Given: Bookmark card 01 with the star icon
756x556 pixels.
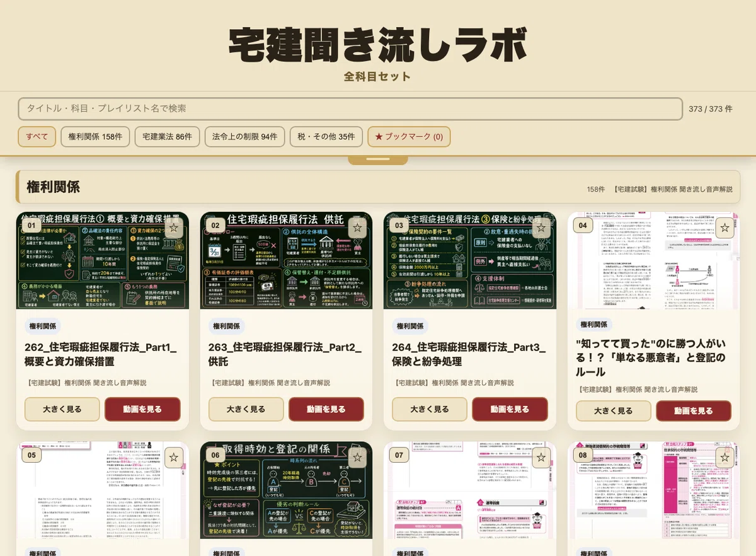Looking at the screenshot, I should 173,228.
